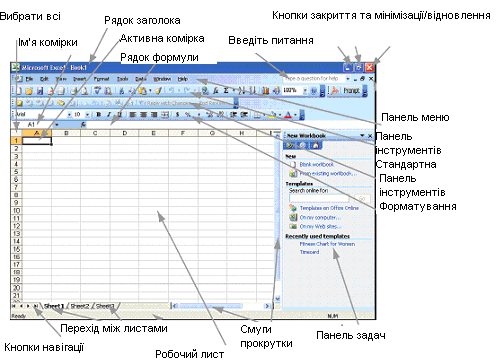Screen dimensions: 497x363
Task: Click the Font Color red A swatch
Action: (288, 115)
